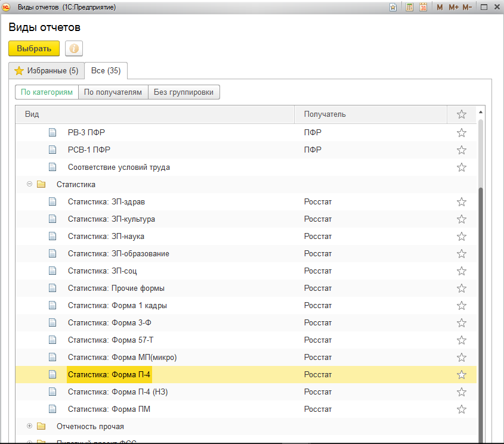
Task: Switch to the Избранные (5) tab
Action: click(x=47, y=71)
